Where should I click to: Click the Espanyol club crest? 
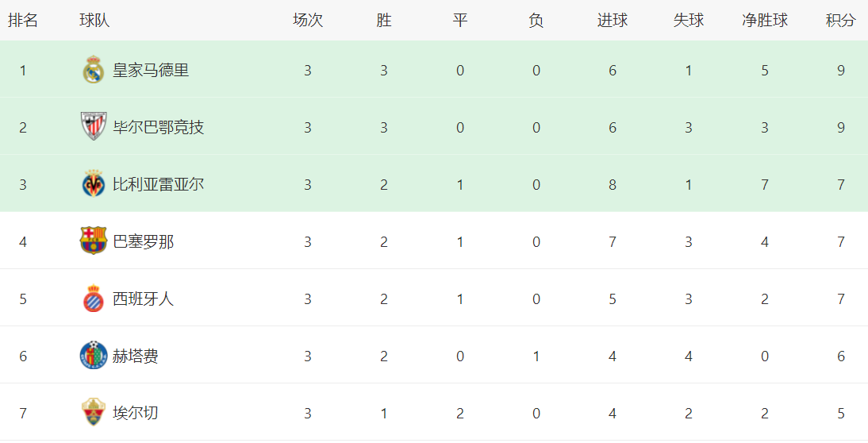pos(94,299)
